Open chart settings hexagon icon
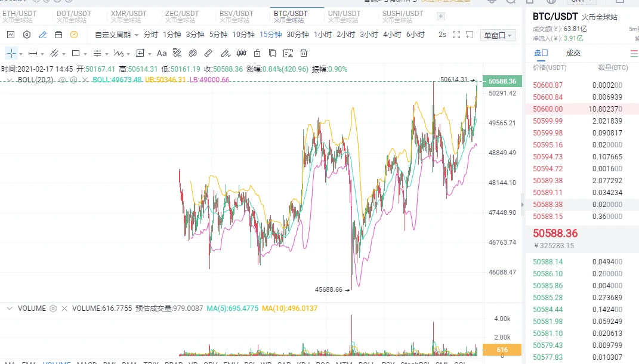Screen dimensions: 639x364 point(26,35)
